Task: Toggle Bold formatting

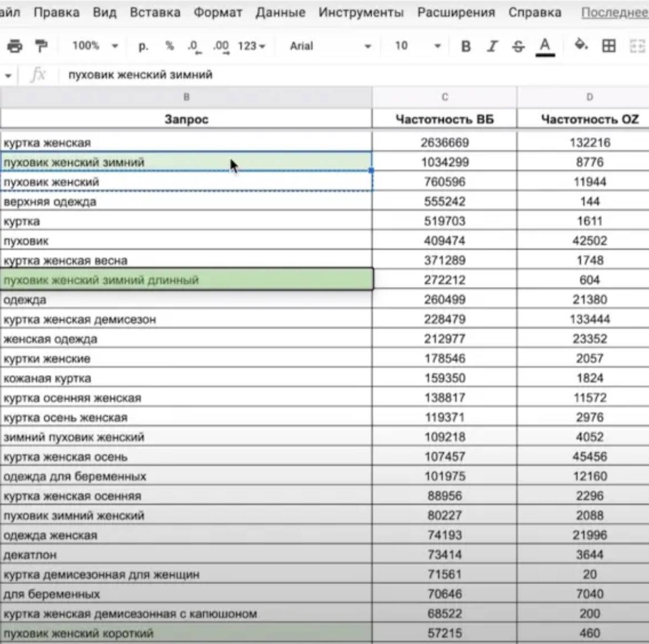Action: coord(466,47)
